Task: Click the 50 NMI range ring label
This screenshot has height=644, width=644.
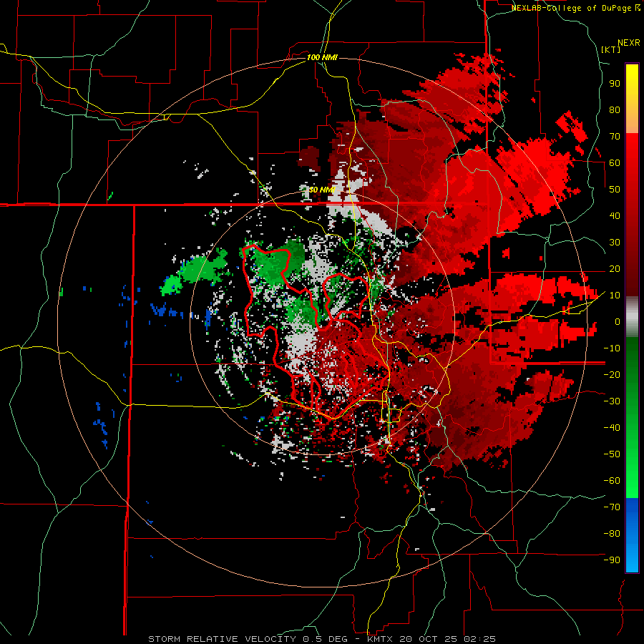Action: [x=322, y=190]
